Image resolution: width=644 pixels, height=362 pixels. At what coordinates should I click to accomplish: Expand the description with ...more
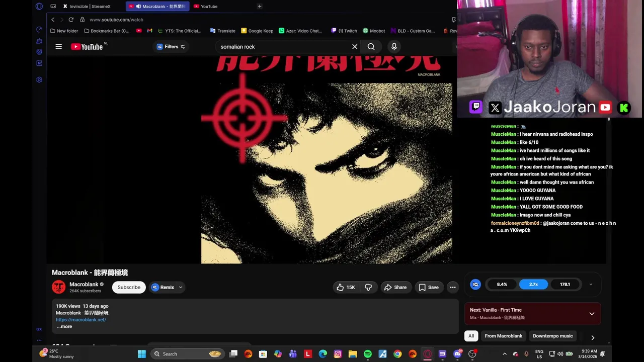pos(64,327)
